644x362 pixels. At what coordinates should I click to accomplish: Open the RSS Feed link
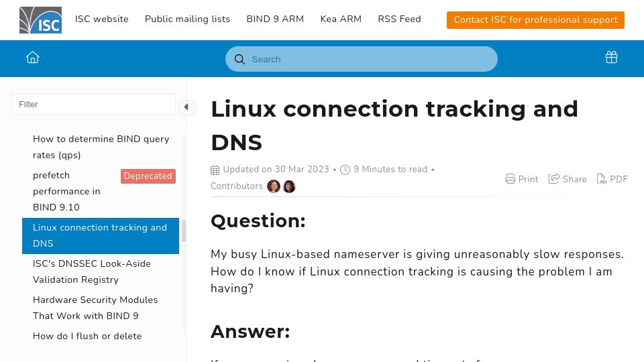399,19
